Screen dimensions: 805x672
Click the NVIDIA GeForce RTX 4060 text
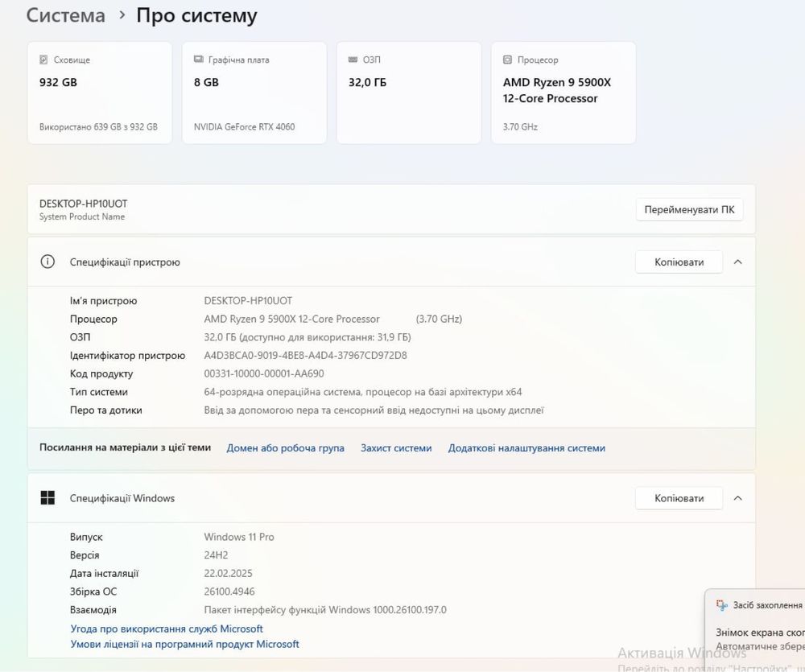[245, 127]
